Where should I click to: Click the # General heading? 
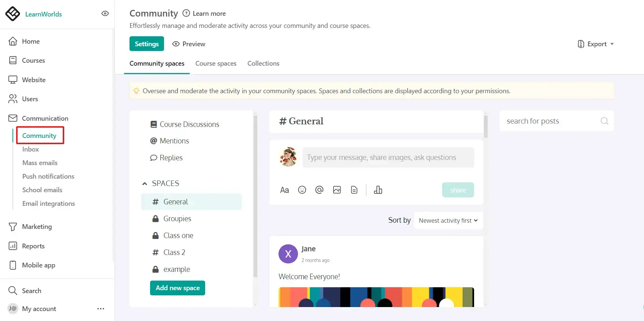click(301, 121)
